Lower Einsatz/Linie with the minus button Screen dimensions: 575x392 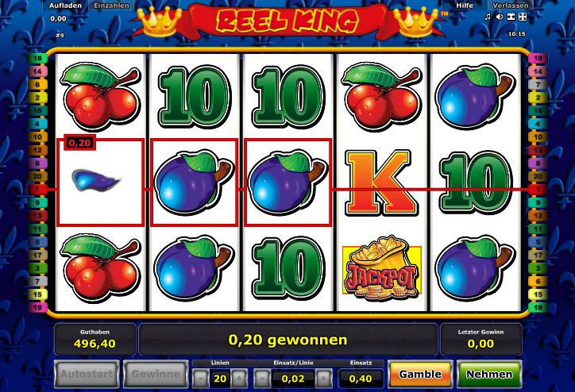pos(262,378)
